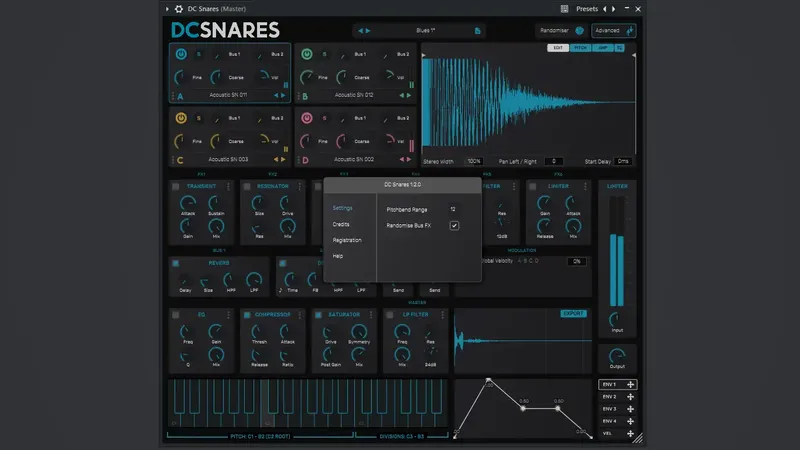Enable the LP Filter effect toggle
Viewport: 800px width, 450px height.
(x=390, y=315)
